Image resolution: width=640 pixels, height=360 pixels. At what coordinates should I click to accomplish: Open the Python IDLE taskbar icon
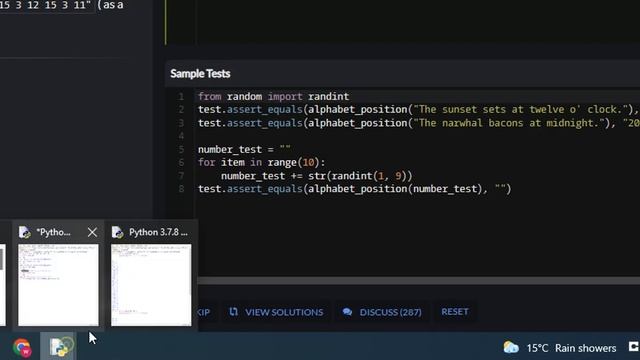coord(60,347)
